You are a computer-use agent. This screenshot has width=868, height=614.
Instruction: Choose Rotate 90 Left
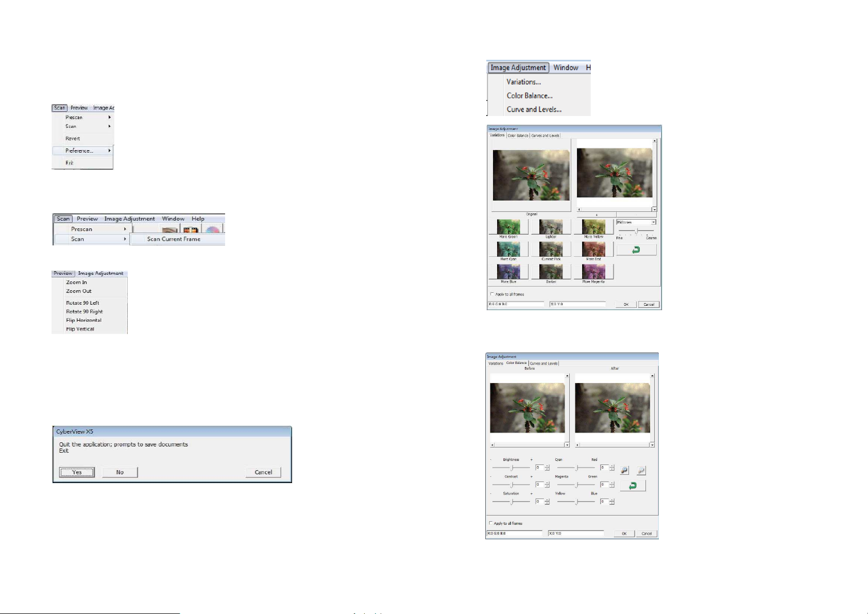(x=82, y=303)
